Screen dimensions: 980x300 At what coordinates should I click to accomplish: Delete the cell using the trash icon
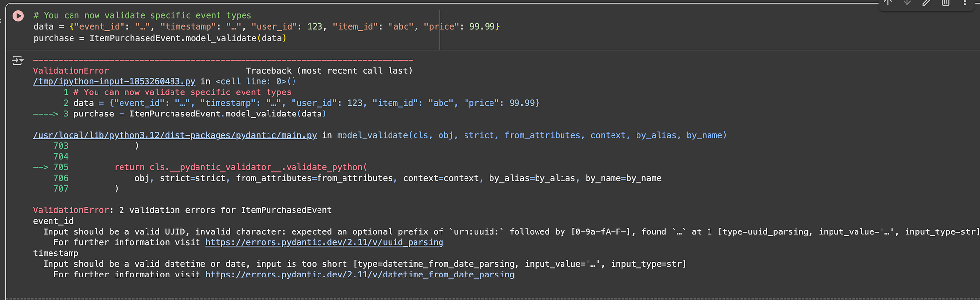click(x=946, y=2)
